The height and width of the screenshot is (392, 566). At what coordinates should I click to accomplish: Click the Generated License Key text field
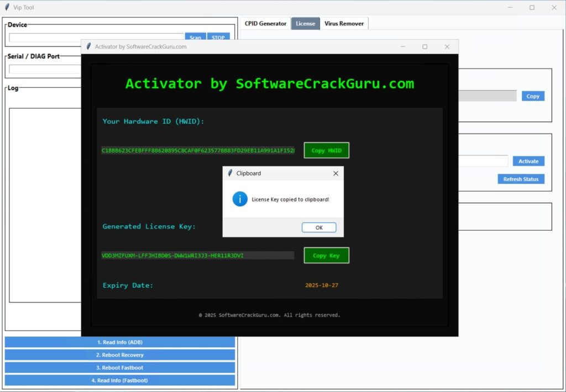197,256
